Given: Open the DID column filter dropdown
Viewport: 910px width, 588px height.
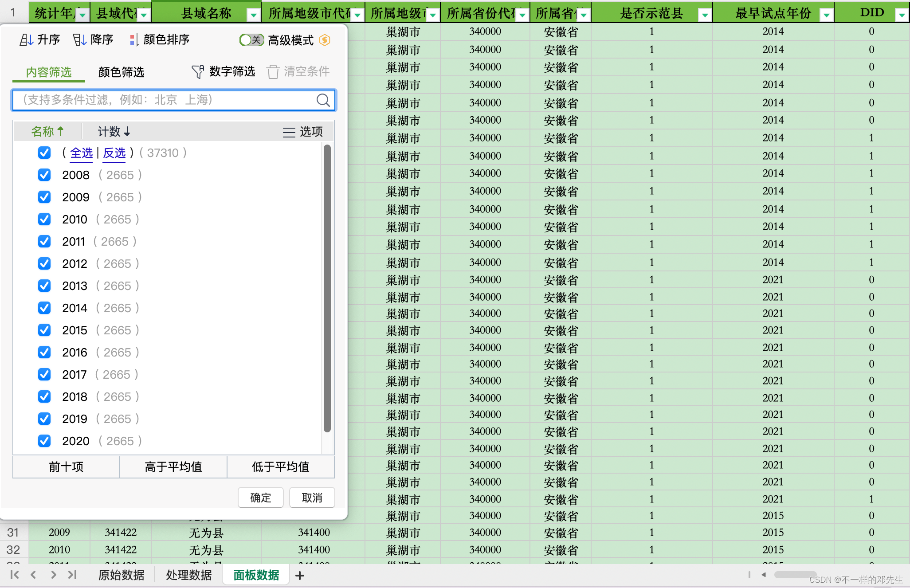Looking at the screenshot, I should click(902, 15).
